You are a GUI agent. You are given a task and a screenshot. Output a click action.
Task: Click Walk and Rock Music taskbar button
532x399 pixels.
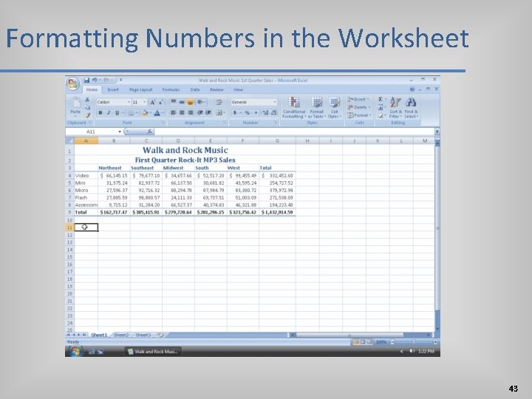click(153, 352)
